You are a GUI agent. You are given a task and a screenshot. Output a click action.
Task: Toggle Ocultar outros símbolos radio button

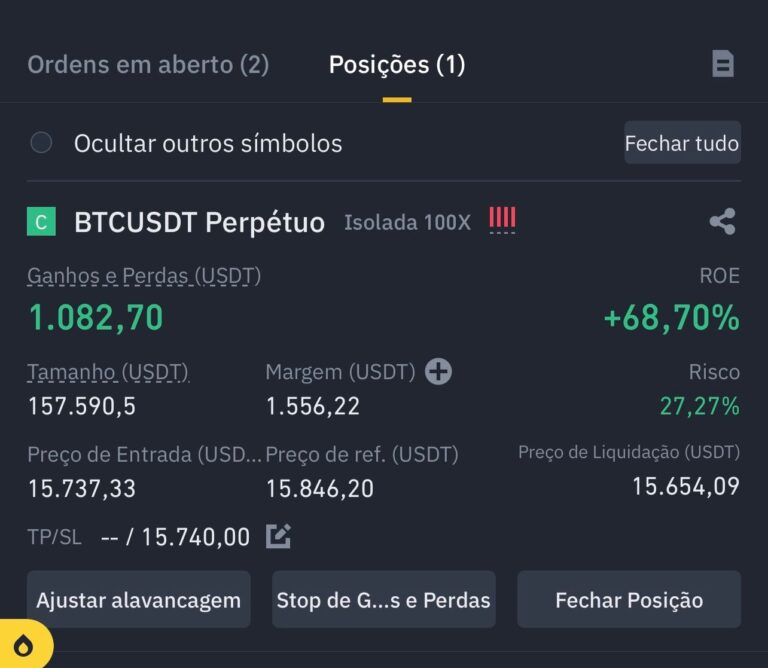click(41, 143)
